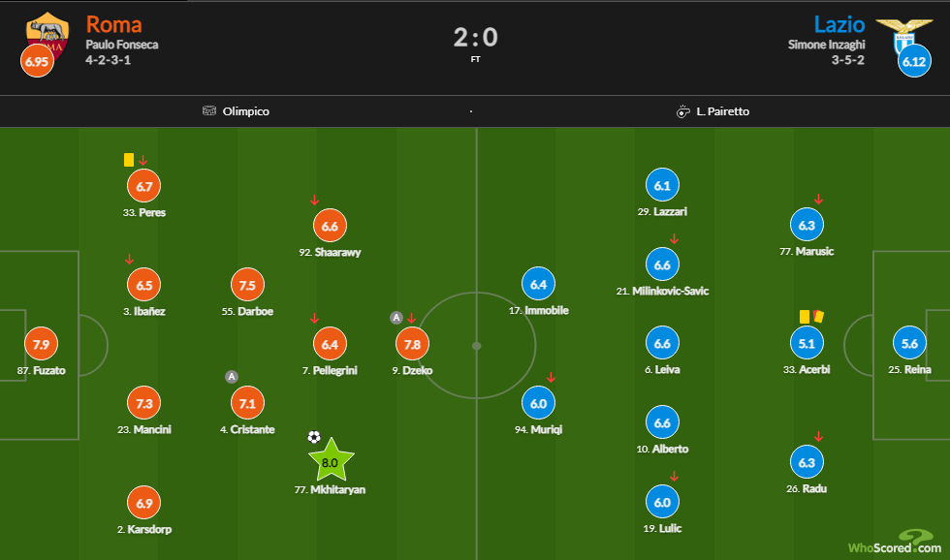Click the assist badge next to Dzeko
Viewport: 950px width, 560px height.
396,317
